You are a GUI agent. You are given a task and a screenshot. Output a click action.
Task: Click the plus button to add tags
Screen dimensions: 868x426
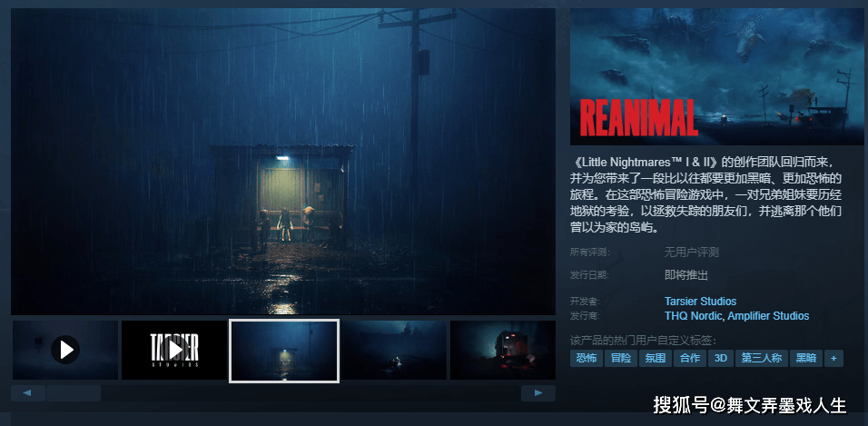[x=833, y=358]
